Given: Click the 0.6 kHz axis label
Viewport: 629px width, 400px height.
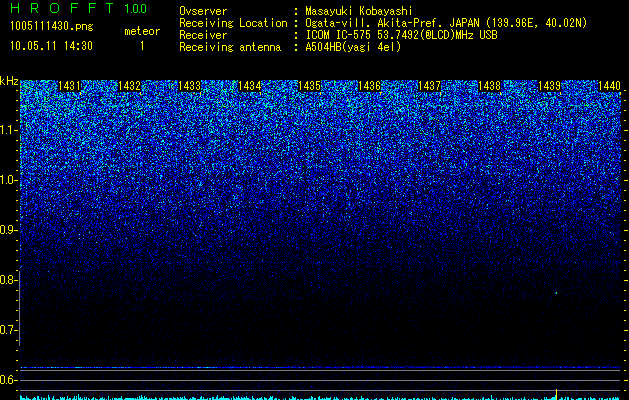Looking at the screenshot, I should pos(9,380).
